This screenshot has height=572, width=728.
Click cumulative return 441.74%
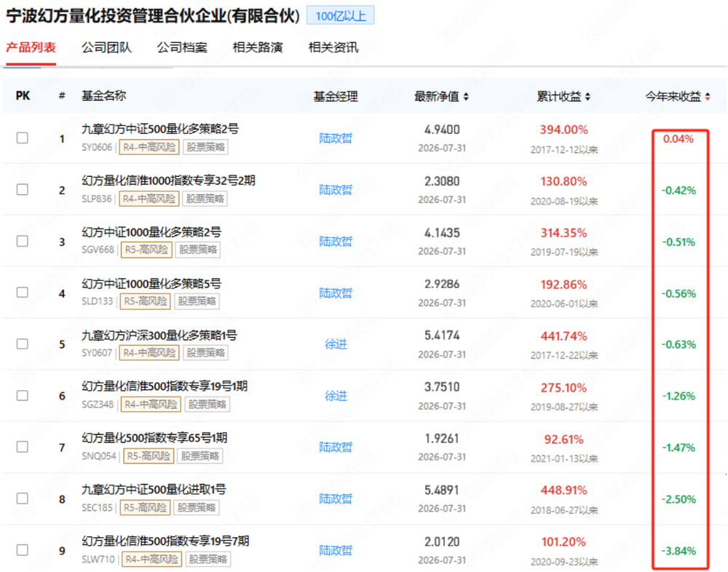pos(563,335)
